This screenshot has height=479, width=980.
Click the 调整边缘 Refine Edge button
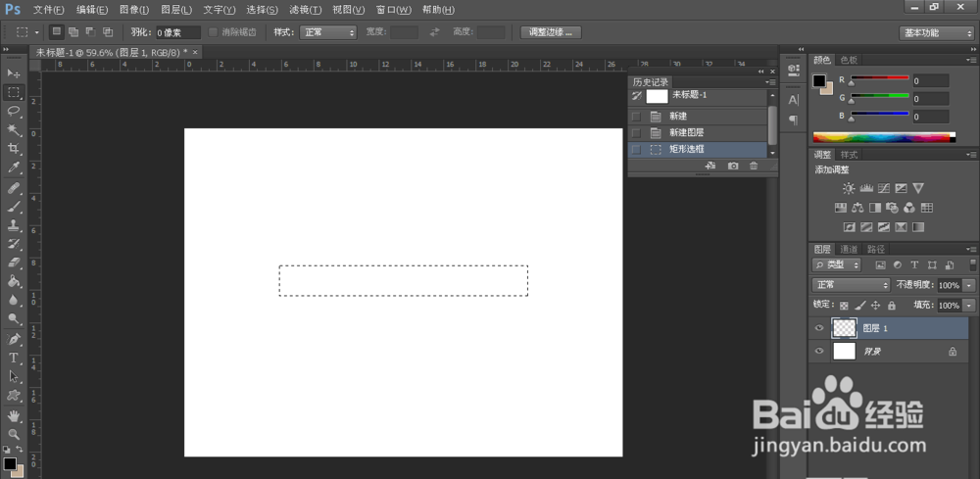(x=551, y=32)
